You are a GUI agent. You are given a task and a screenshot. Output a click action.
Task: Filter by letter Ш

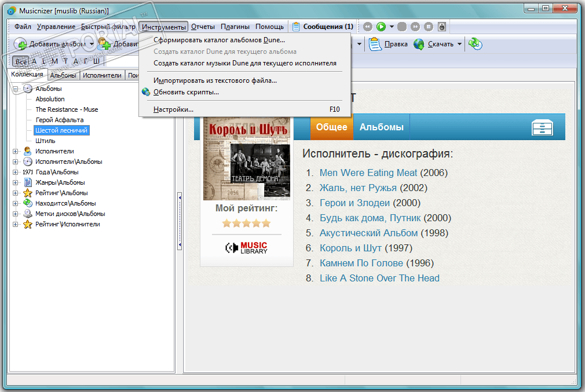[x=96, y=61]
